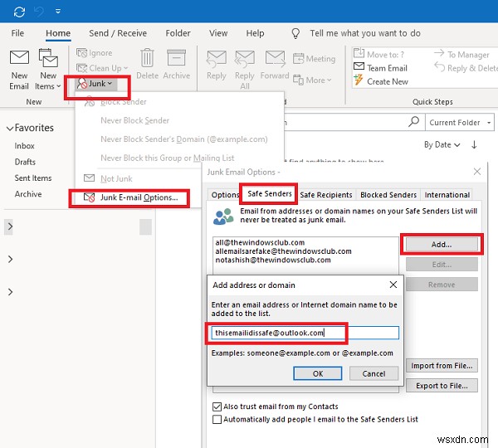Open the Drafts folder in Favorites
Viewport: 498px width, 448px height.
pyautogui.click(x=25, y=162)
